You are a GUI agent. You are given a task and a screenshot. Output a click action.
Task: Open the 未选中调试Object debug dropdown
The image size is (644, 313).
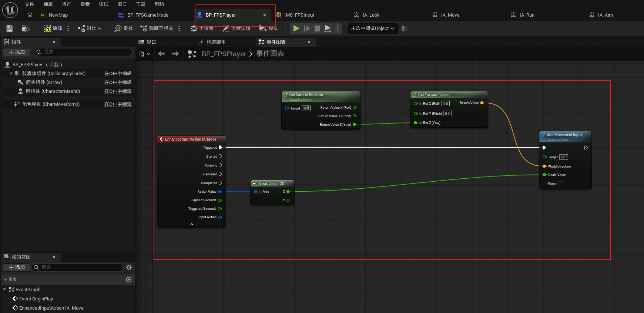(373, 28)
